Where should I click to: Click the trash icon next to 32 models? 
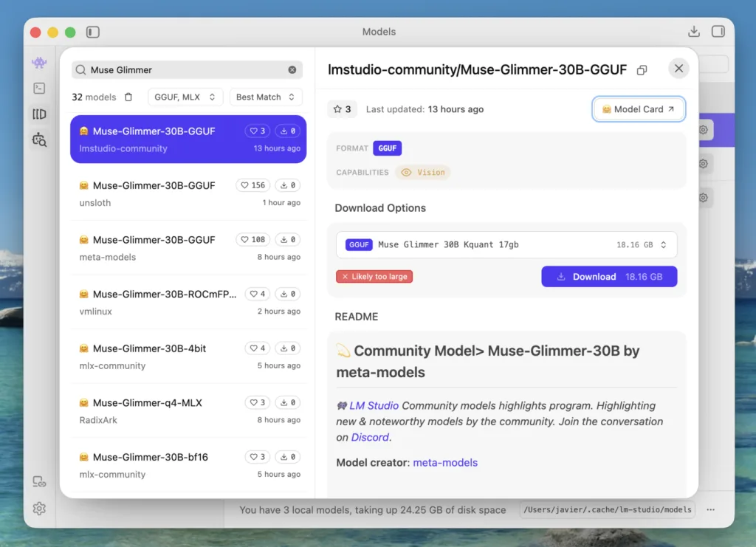tap(128, 97)
